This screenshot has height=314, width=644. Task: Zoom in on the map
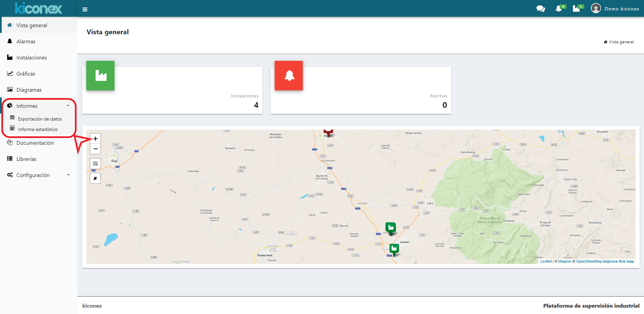click(95, 139)
